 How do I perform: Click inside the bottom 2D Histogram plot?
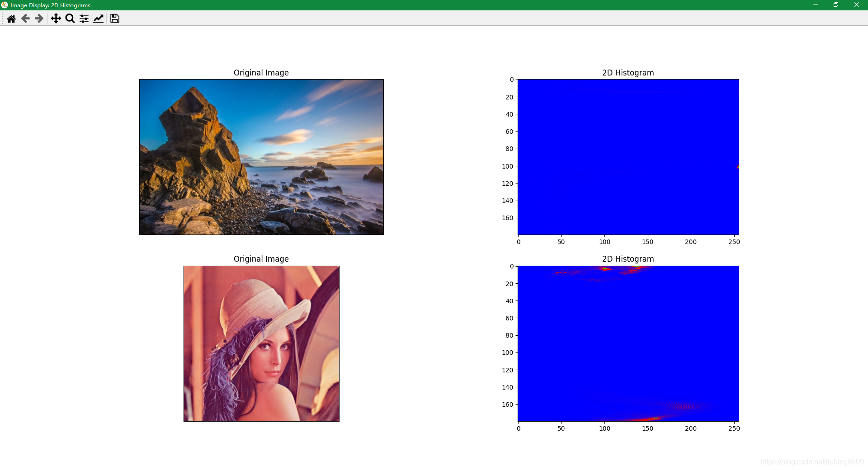pos(627,343)
